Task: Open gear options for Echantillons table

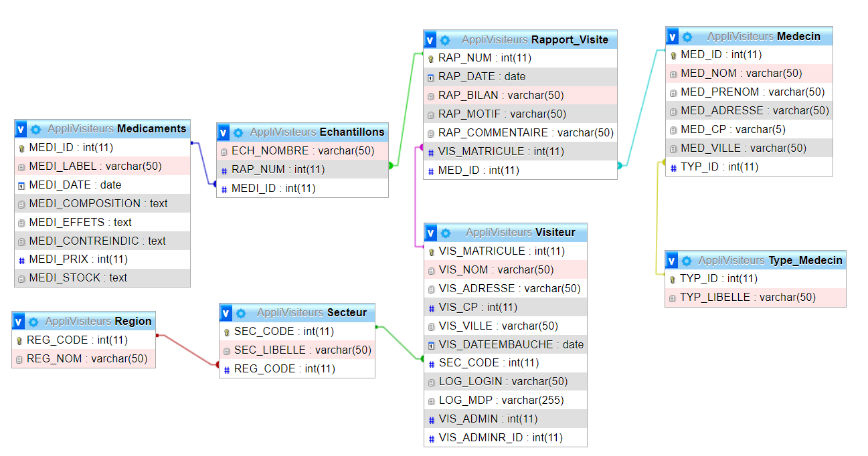Action: 238,132
